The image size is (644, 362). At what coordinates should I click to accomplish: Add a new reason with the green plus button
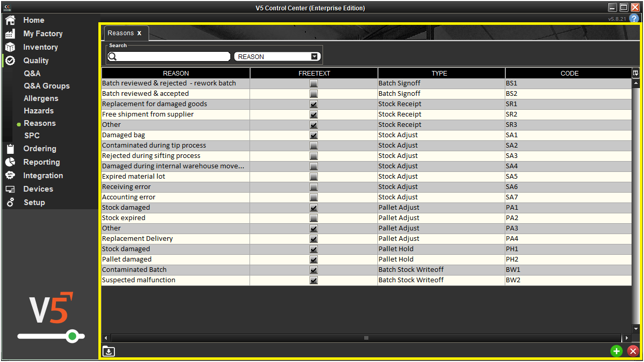617,351
